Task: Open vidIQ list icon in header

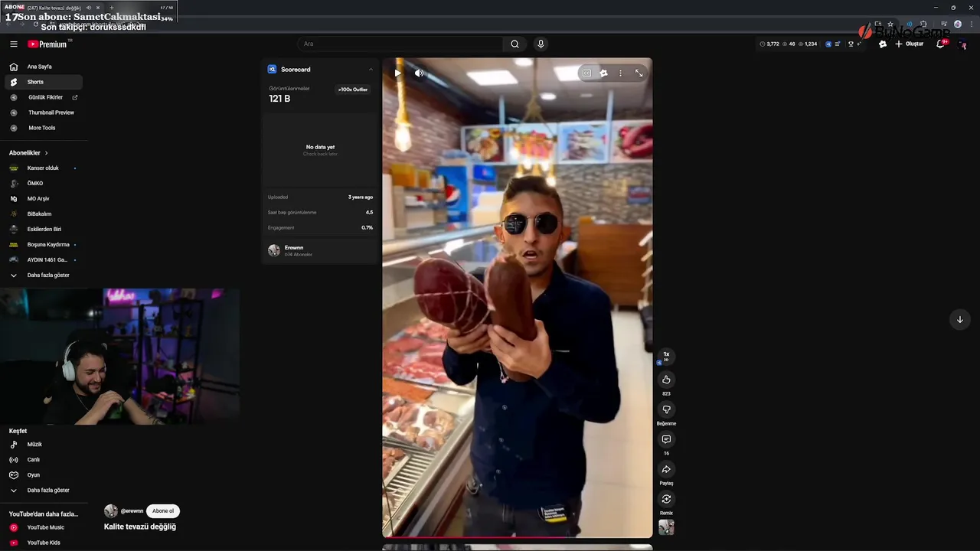Action: 838,44
